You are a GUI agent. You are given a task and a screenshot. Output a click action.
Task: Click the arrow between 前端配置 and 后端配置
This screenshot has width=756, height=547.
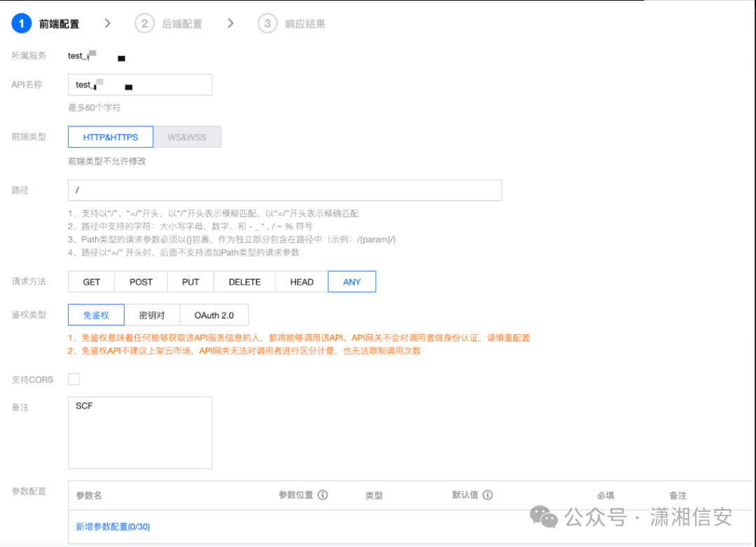[108, 22]
